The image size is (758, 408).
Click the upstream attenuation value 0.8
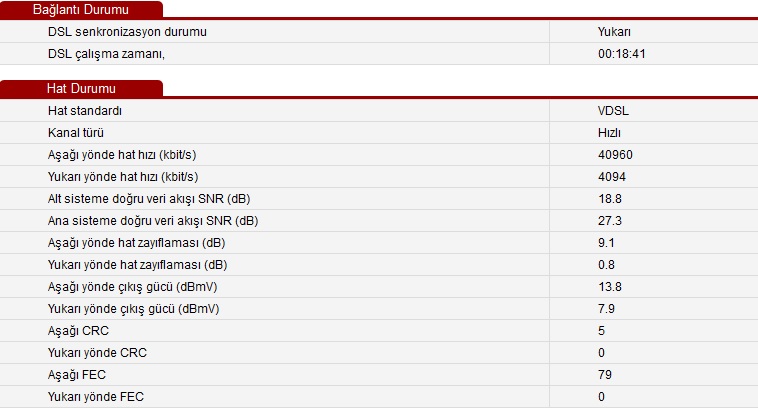click(606, 265)
